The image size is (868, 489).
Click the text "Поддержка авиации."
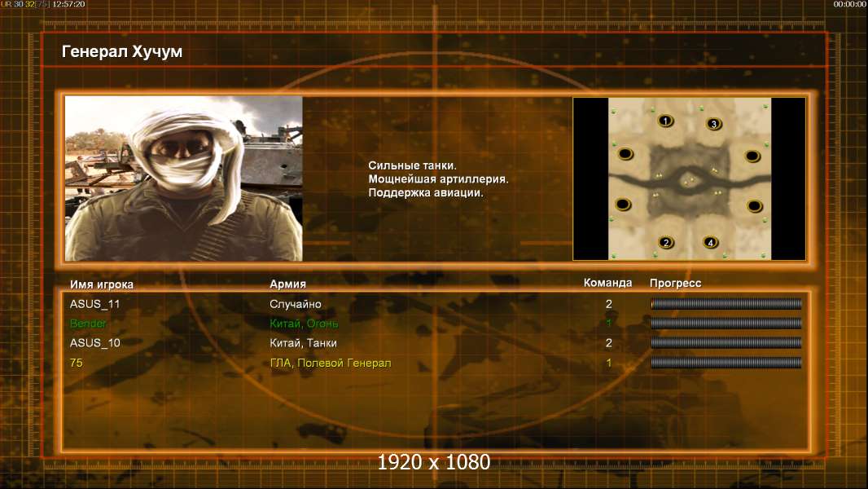(x=426, y=192)
